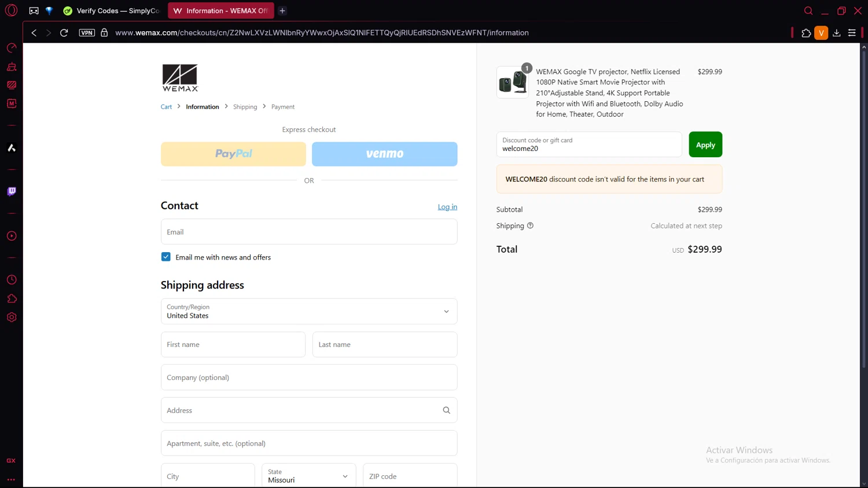Open the extensions puzzle icon in toolbar
The image size is (868, 488).
(806, 33)
